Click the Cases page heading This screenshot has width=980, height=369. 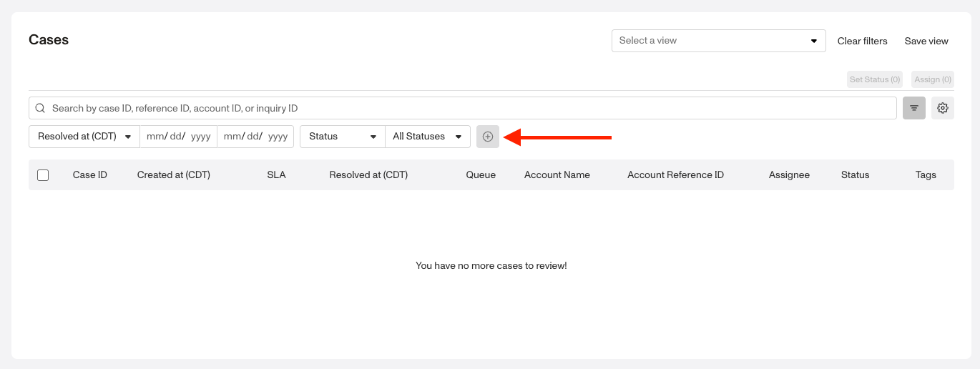[x=49, y=40]
